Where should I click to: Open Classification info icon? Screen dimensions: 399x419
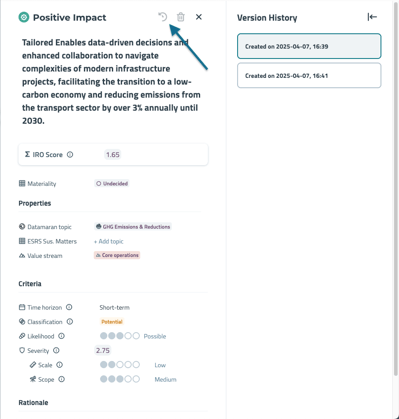tap(70, 322)
